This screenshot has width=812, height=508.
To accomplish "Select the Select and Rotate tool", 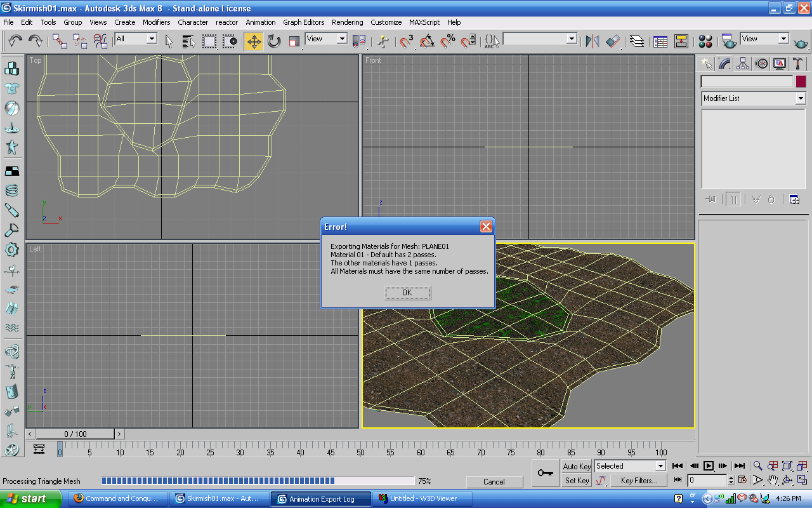I will [x=274, y=42].
